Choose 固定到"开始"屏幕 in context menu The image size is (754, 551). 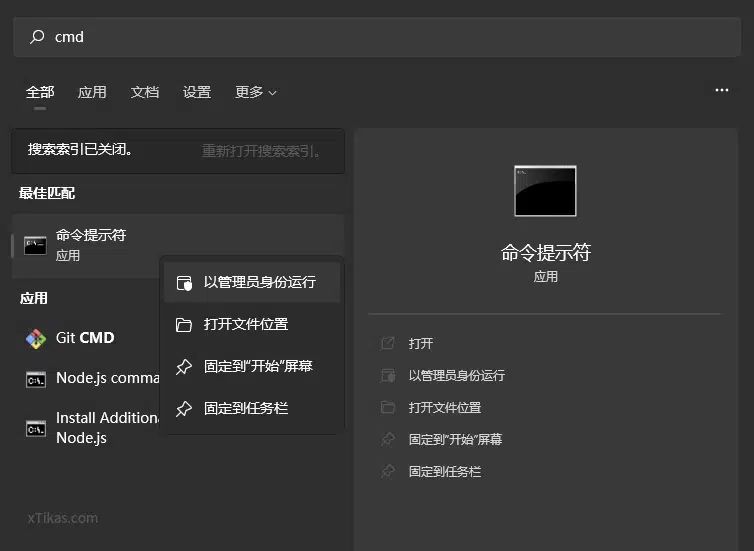(x=252, y=366)
